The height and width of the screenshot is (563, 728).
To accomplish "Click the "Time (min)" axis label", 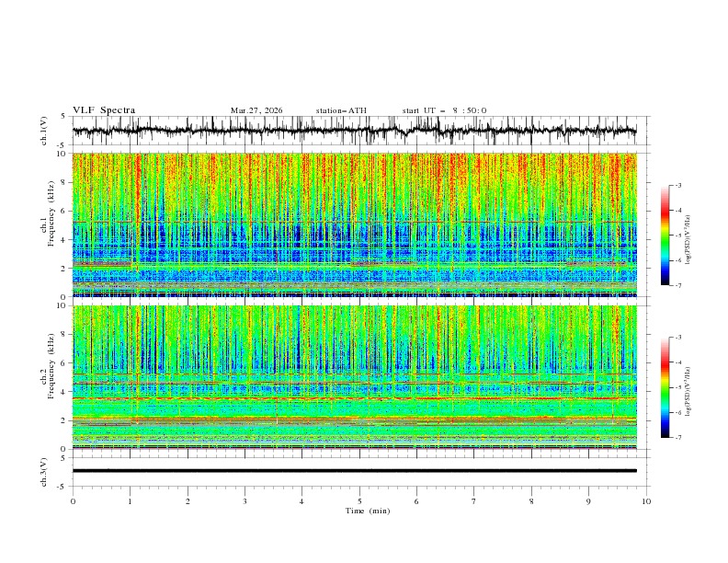I will [368, 511].
